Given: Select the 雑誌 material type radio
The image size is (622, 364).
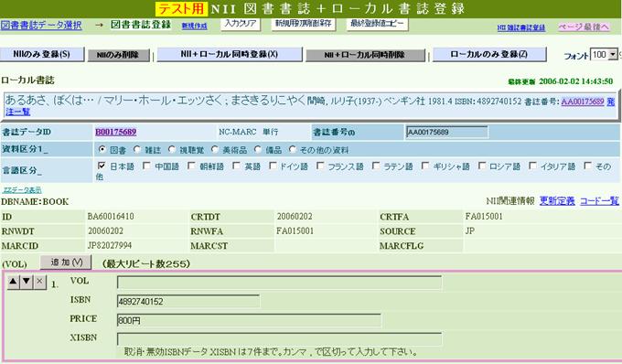Looking at the screenshot, I should point(137,149).
